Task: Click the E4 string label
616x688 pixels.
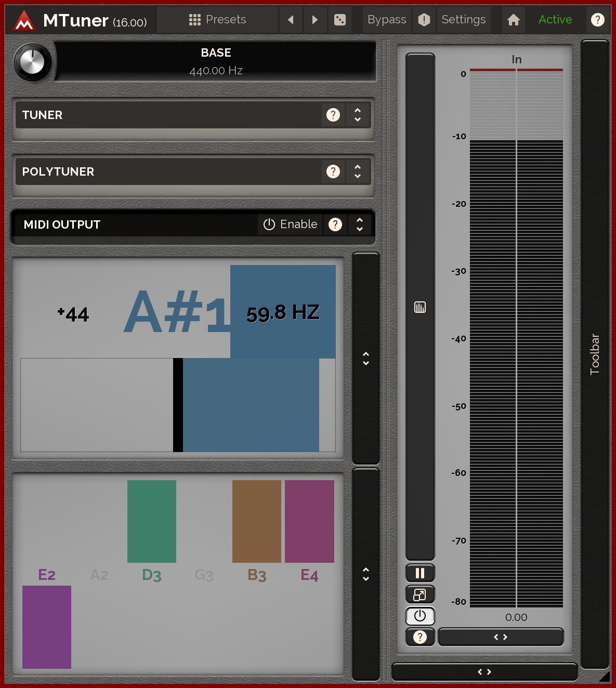Action: (x=309, y=575)
